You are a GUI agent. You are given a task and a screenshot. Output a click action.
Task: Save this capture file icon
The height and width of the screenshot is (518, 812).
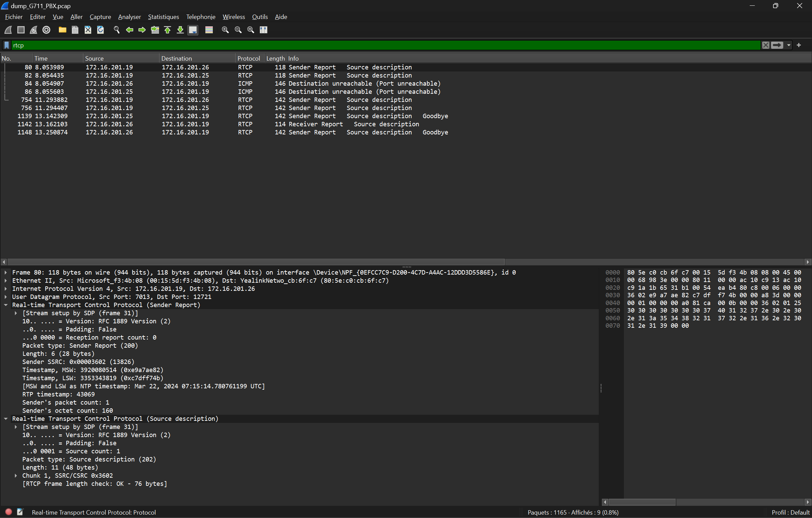[x=75, y=30]
